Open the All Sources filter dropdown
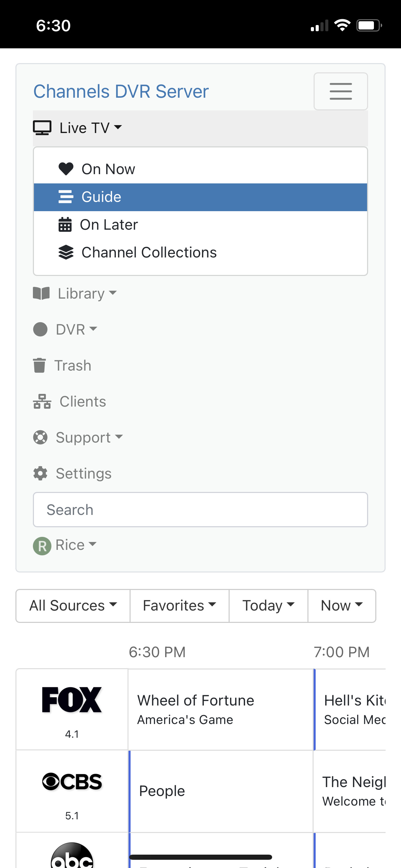 (73, 606)
